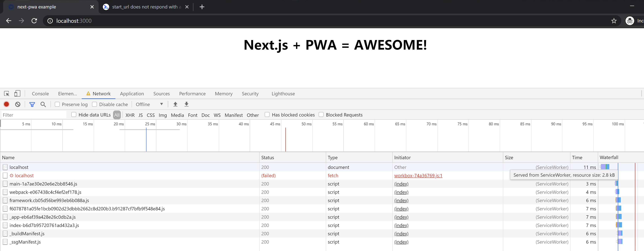Enable the Preserve log checkbox
644x251 pixels.
pyautogui.click(x=57, y=104)
